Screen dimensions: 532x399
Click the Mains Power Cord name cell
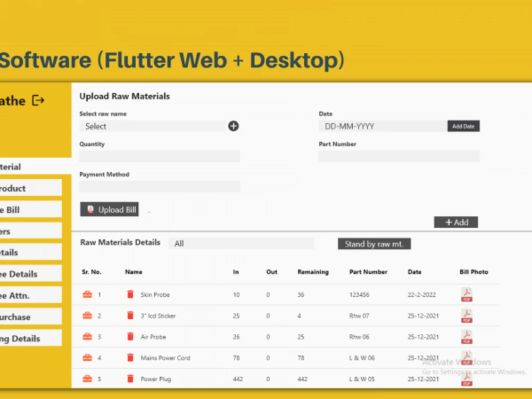(165, 358)
